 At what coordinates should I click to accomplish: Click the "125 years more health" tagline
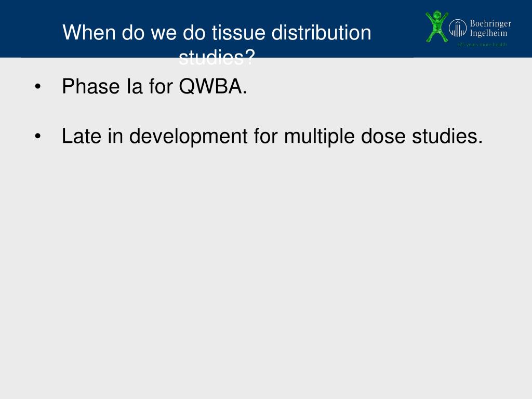pos(482,45)
